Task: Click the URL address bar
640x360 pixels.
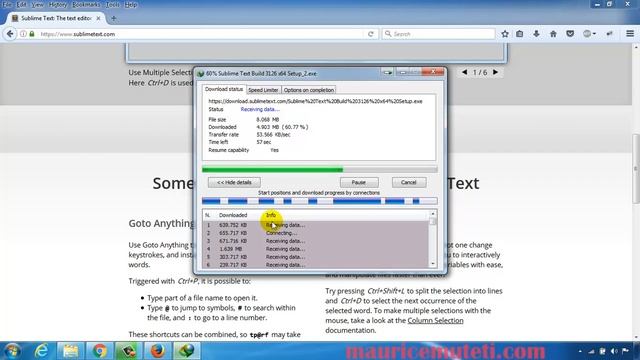Action: (202, 34)
